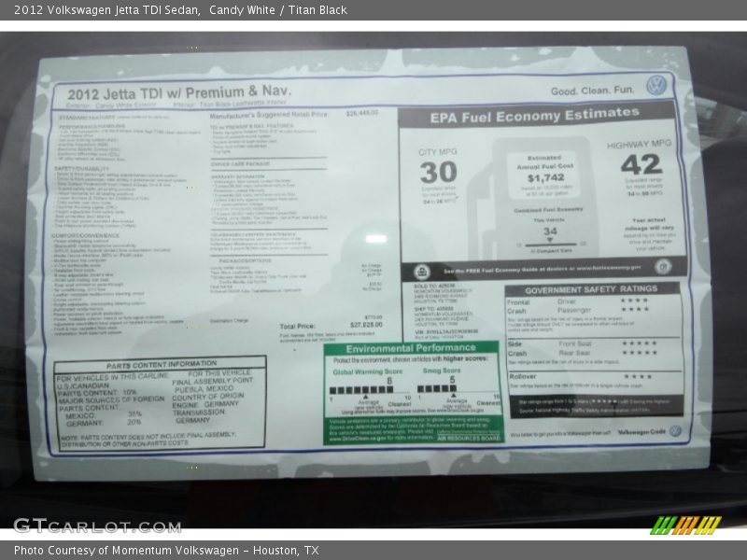Click the Frontal Crash Passenger star rating

634,310
